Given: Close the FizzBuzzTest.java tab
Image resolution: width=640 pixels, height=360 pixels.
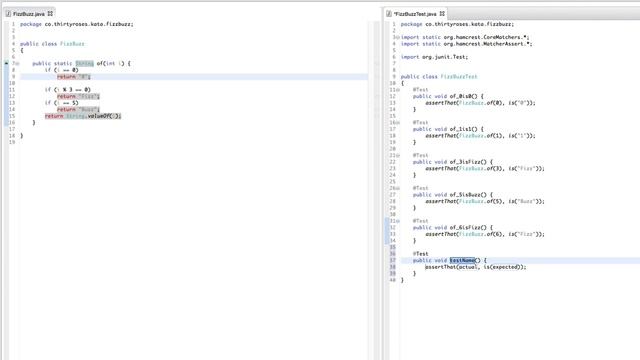Looking at the screenshot, I should coord(442,13).
